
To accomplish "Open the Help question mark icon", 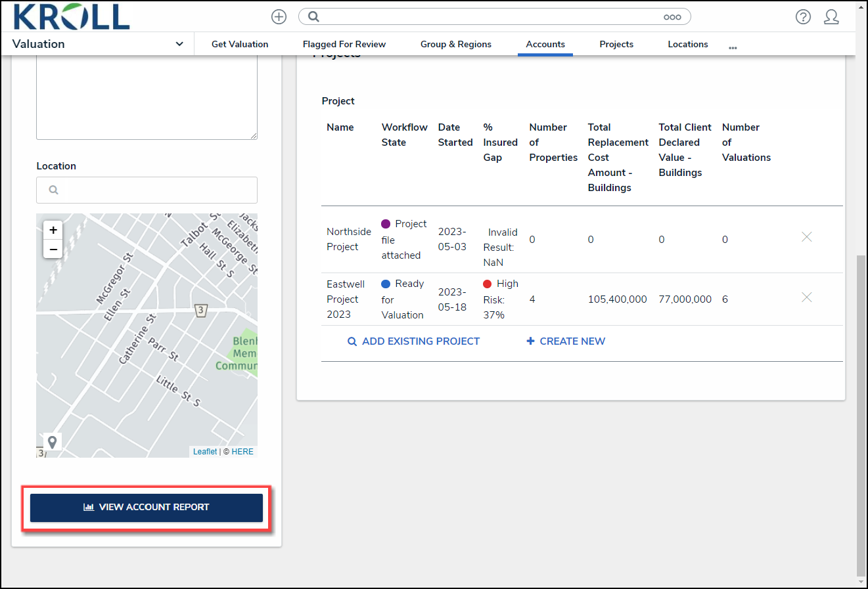I will tap(803, 17).
